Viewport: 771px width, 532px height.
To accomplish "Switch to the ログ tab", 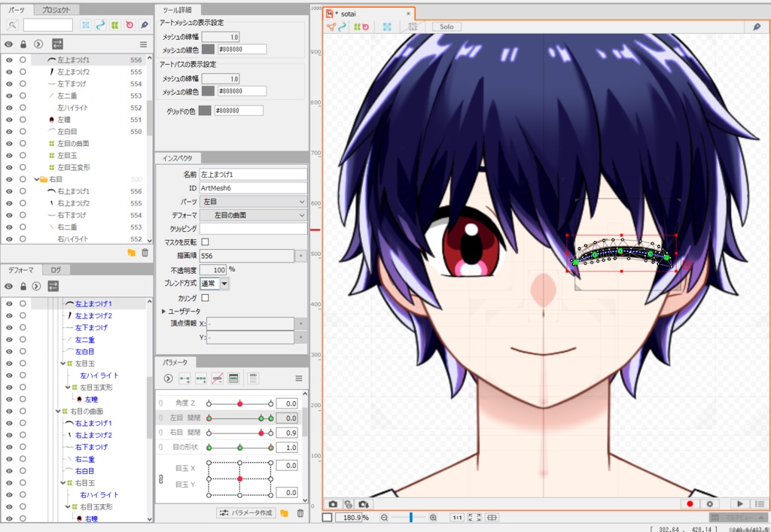I will coord(56,269).
